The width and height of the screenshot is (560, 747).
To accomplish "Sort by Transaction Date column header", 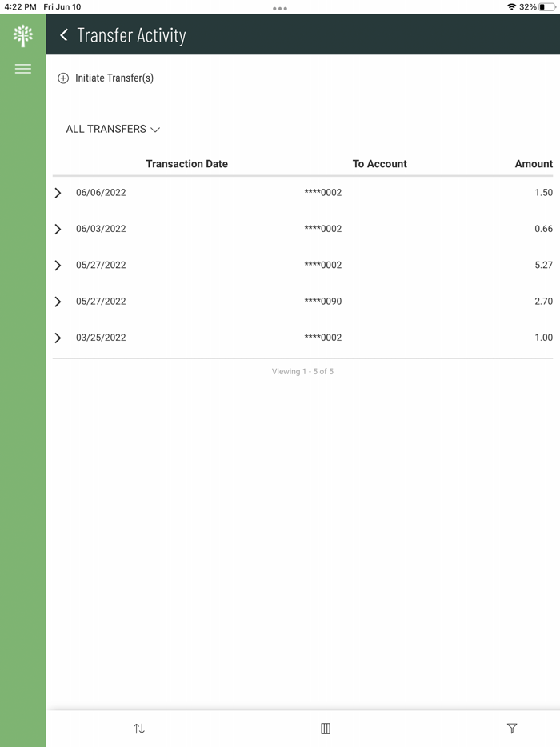I will 187,164.
